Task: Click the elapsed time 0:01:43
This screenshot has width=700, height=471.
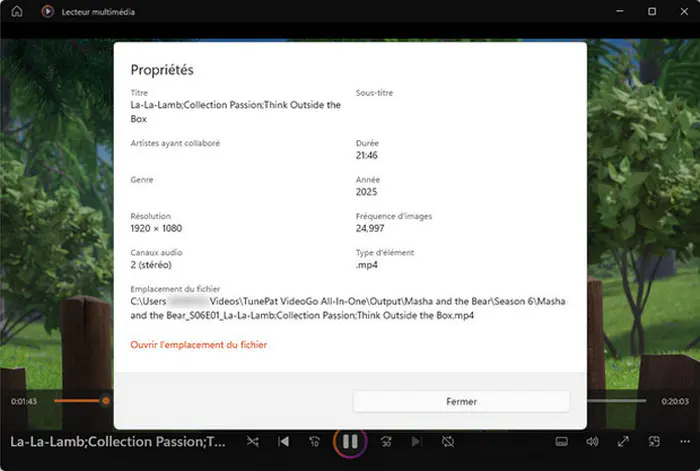Action: pyautogui.click(x=24, y=401)
